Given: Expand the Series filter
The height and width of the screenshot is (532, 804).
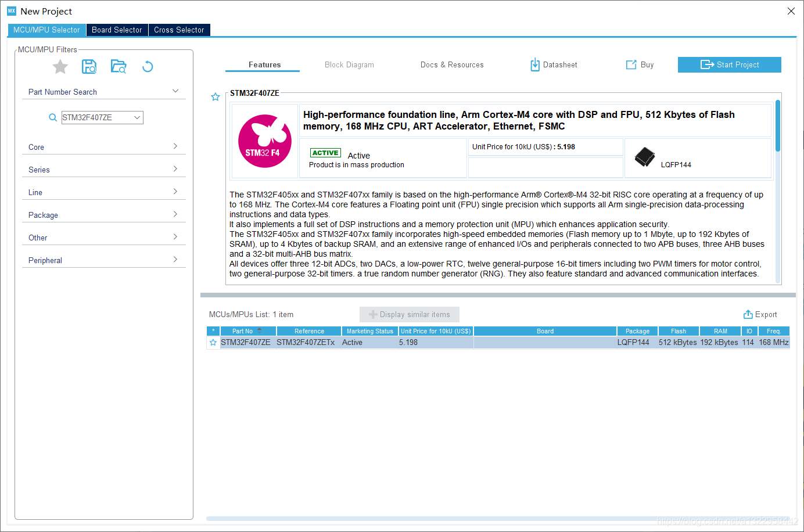Looking at the screenshot, I should coord(104,170).
